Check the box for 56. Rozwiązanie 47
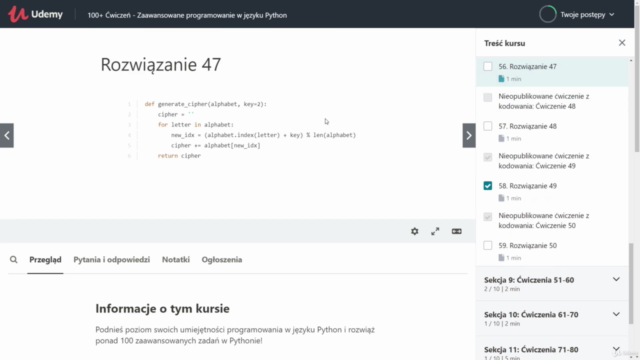This screenshot has width=640, height=360. click(488, 67)
